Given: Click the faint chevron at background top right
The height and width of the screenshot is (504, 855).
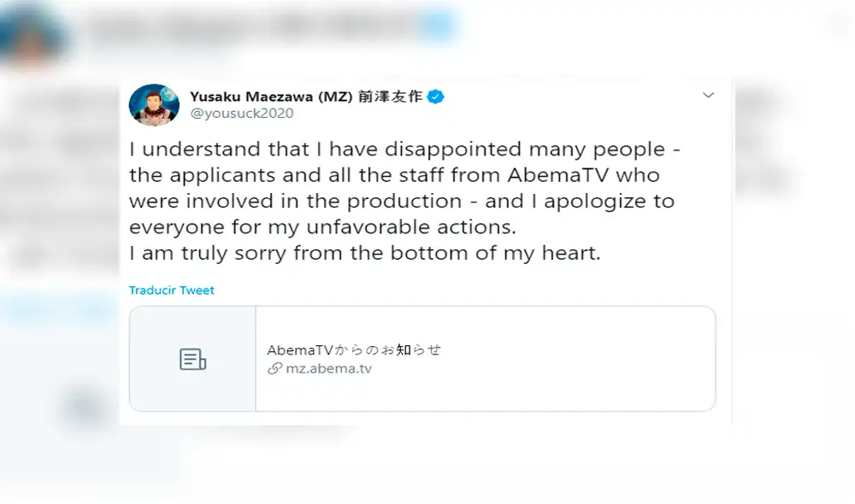Looking at the screenshot, I should tap(834, 24).
